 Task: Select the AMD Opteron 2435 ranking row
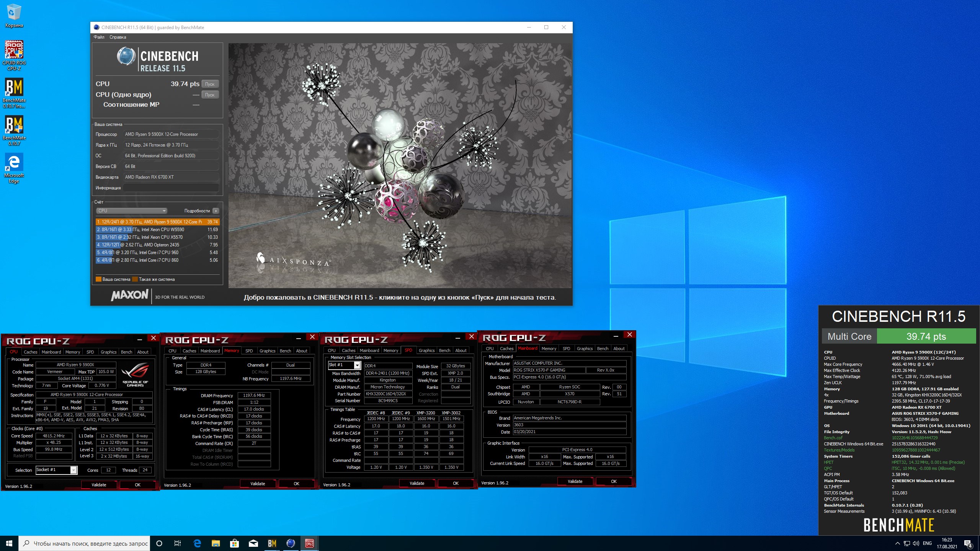click(157, 245)
